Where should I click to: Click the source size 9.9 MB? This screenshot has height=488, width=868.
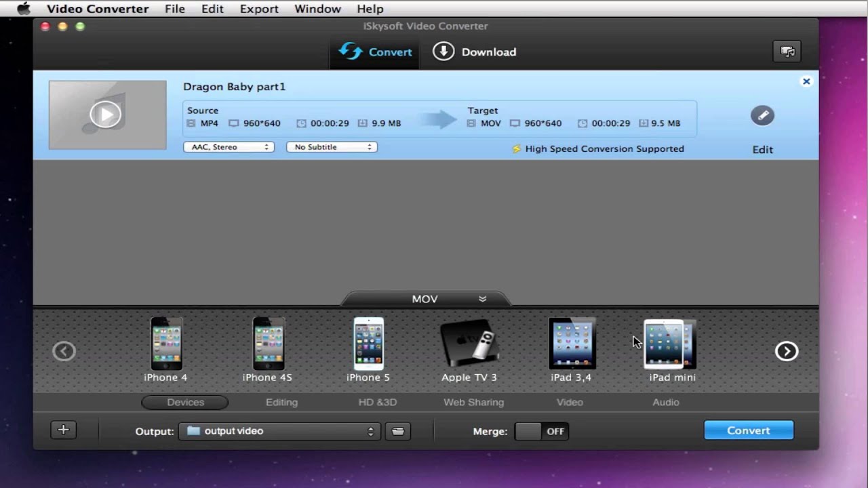point(387,123)
